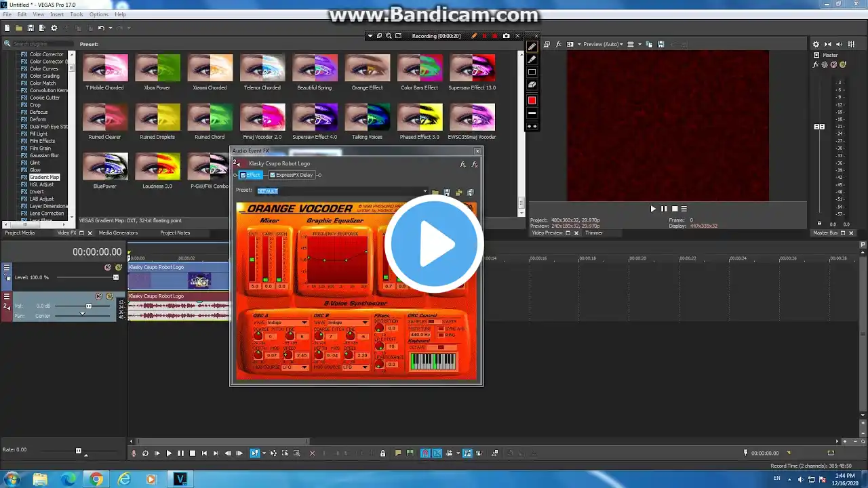Pick the red Bandicam color swatch
The image size is (868, 488).
click(532, 100)
